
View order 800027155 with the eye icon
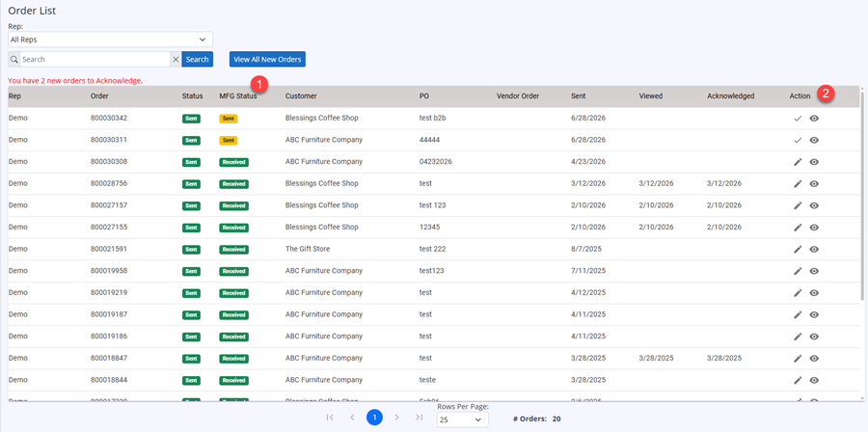point(814,228)
